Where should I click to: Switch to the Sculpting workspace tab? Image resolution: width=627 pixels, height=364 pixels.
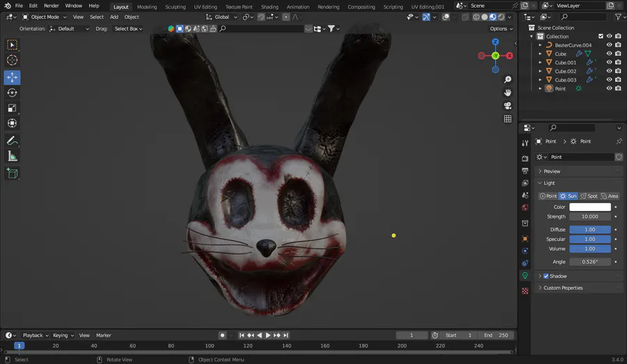coord(175,7)
